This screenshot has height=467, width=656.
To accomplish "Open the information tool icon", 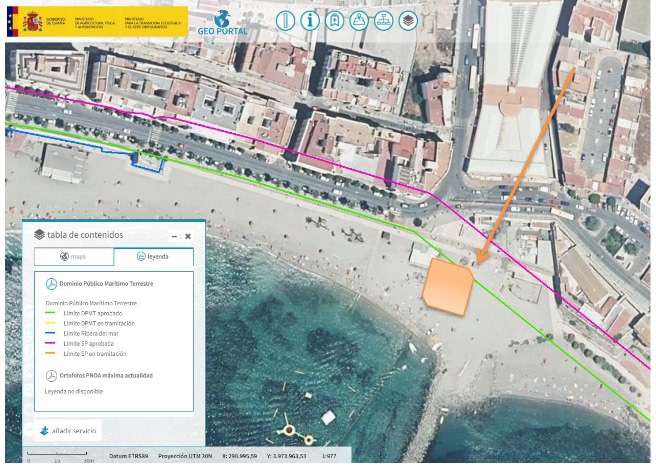I will [x=310, y=21].
